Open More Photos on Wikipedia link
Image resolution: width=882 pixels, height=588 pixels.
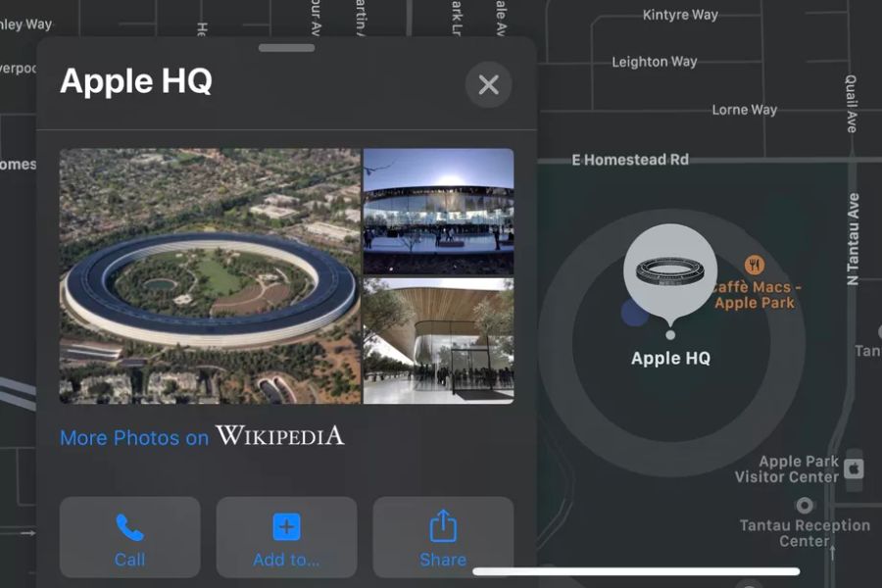point(202,437)
